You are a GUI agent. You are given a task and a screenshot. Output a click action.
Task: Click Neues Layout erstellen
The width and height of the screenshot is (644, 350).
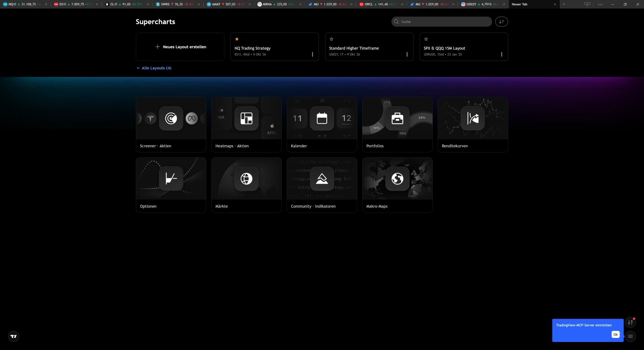(180, 47)
